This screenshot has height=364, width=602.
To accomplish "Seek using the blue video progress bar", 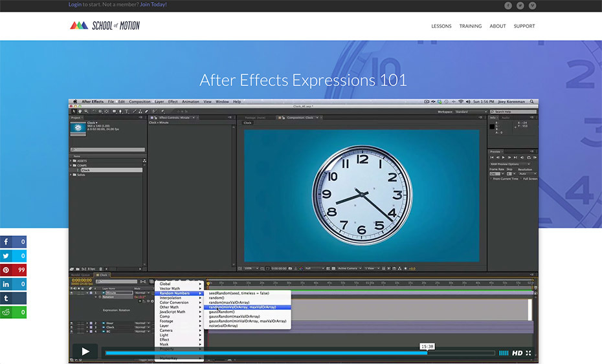I will 300,353.
